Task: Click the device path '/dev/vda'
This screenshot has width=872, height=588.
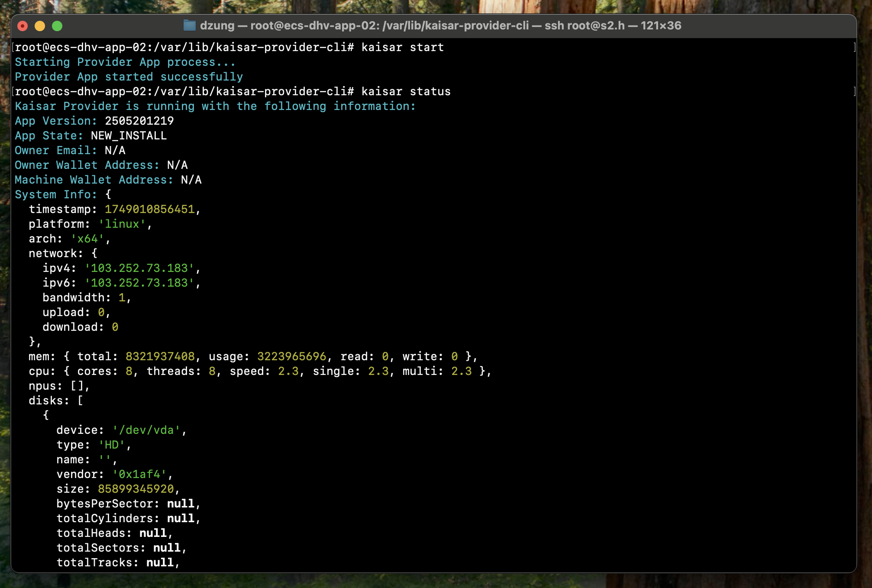Action: pos(146,430)
